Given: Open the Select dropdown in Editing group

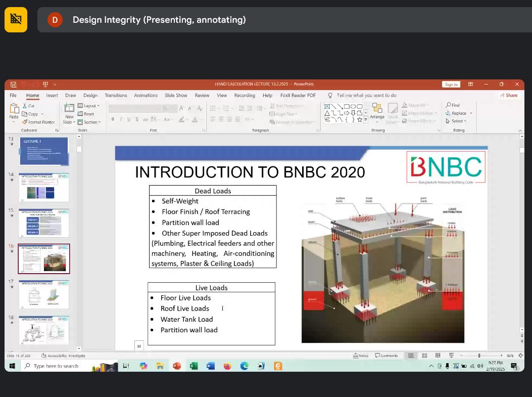Looking at the screenshot, I should point(456,121).
